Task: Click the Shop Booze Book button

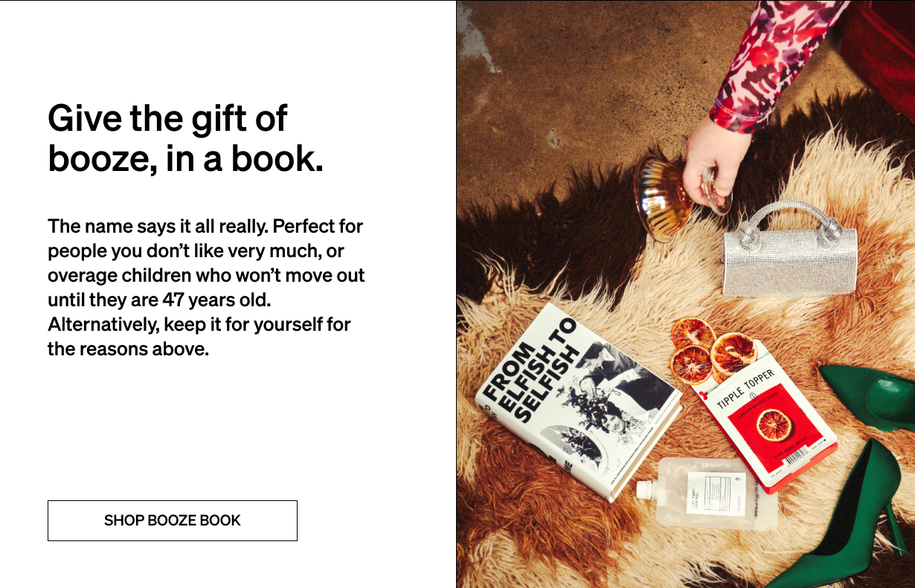Action: point(173,520)
